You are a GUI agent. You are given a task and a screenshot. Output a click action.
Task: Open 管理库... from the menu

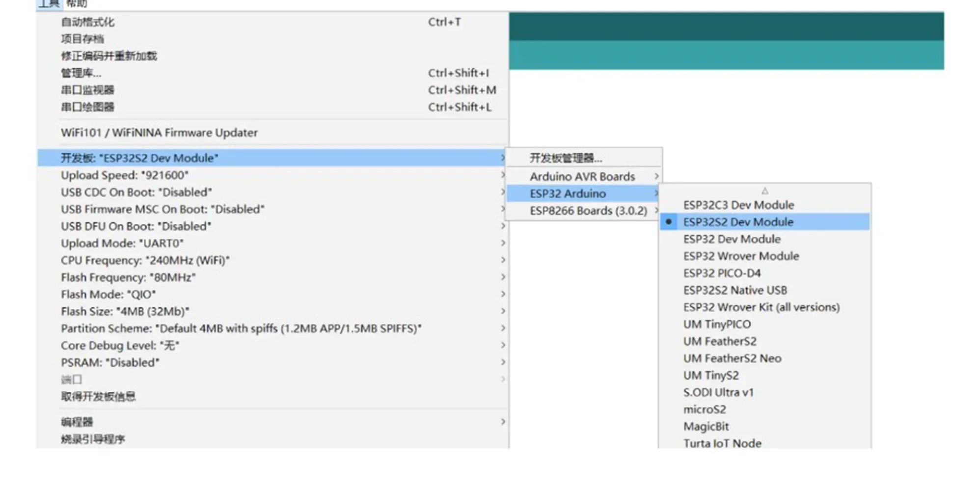coord(272,73)
